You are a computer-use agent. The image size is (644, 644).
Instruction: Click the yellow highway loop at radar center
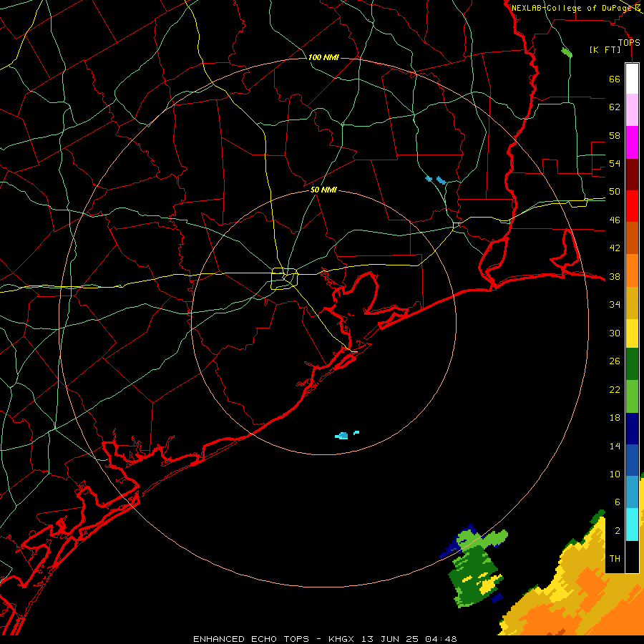pos(284,278)
